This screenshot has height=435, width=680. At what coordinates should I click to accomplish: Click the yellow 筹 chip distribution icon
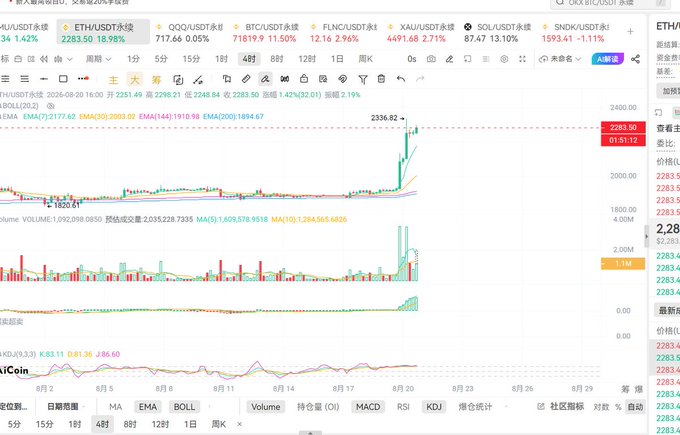coord(156,79)
